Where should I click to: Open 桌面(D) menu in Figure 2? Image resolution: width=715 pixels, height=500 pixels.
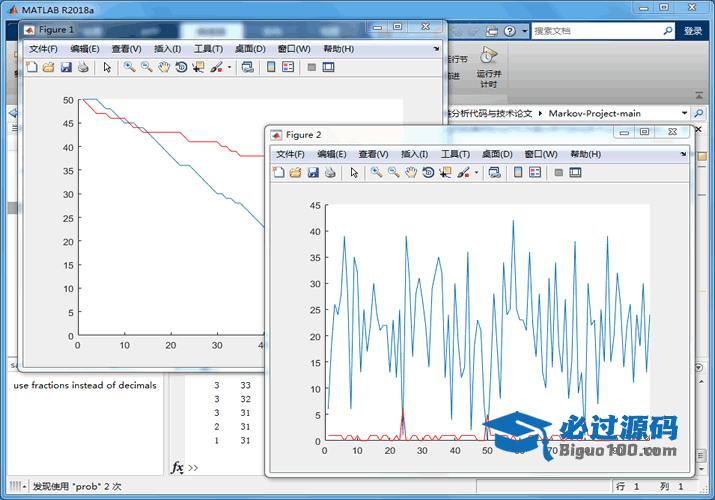coord(497,154)
